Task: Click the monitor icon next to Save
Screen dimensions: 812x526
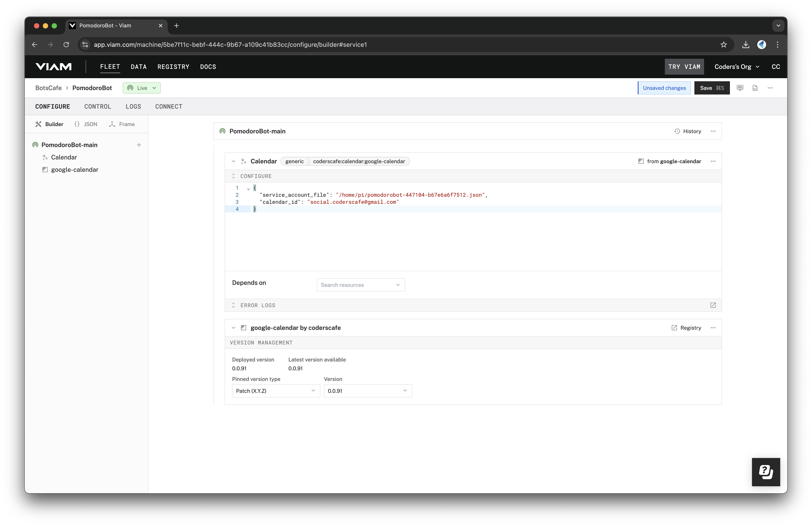Action: coord(740,88)
